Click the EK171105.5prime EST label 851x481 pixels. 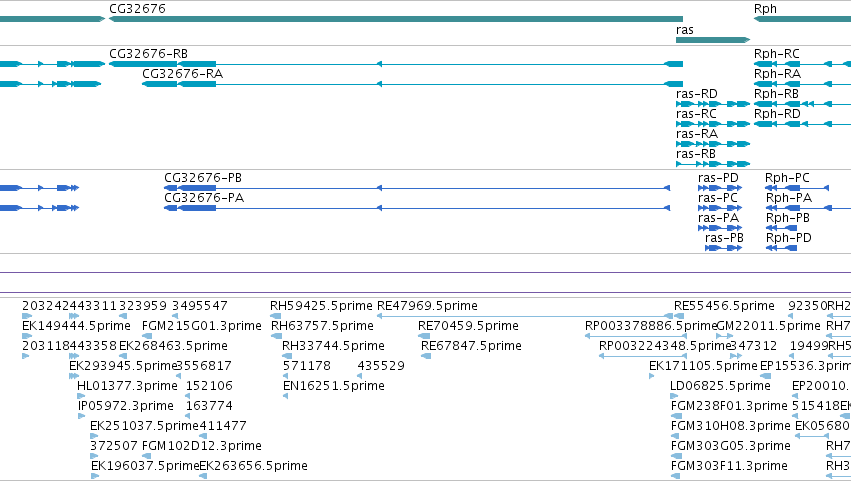[703, 366]
